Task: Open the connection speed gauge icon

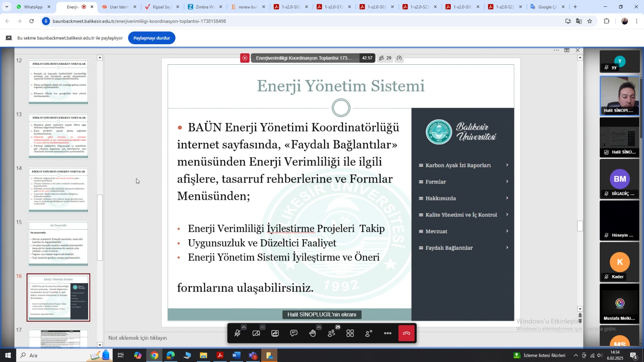Action: [x=399, y=58]
